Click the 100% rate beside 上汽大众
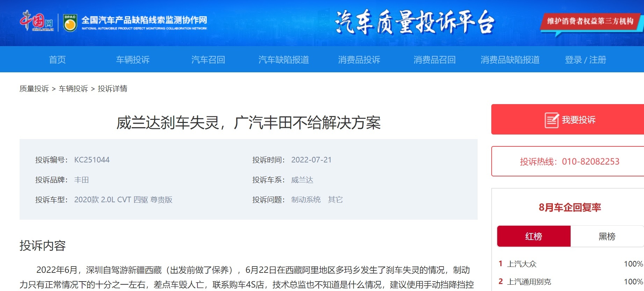Image resolution: width=644 pixels, height=291 pixels. [x=634, y=264]
